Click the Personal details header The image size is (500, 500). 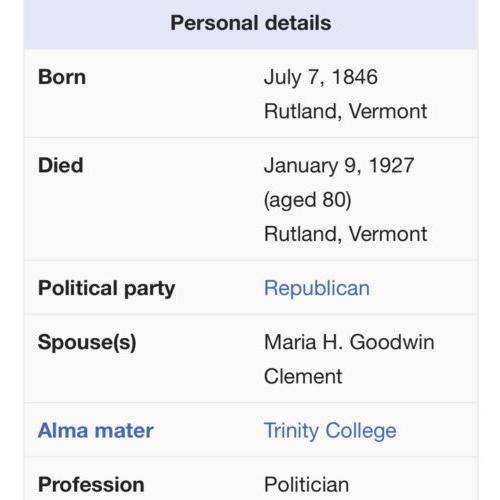(251, 23)
